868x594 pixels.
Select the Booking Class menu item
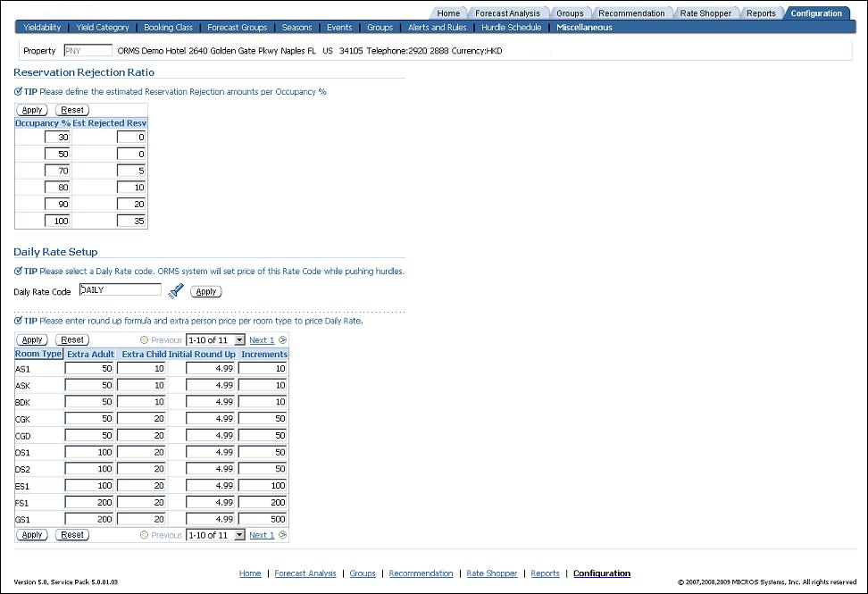click(x=168, y=27)
